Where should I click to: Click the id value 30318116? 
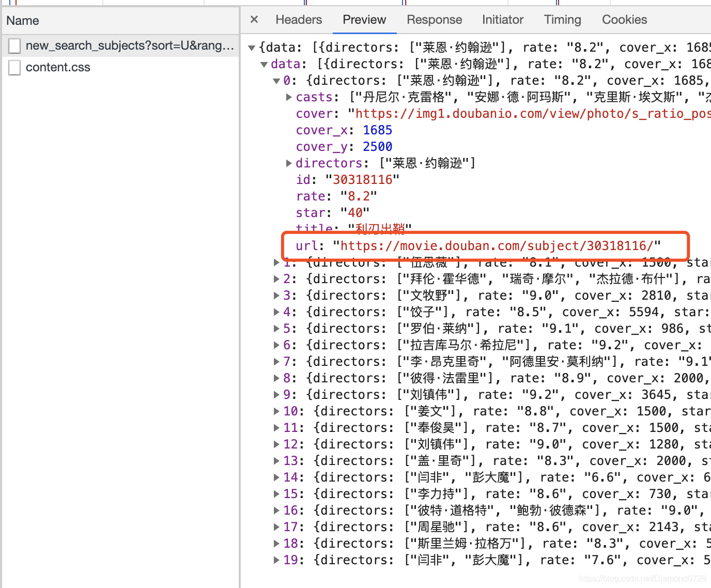pos(362,180)
